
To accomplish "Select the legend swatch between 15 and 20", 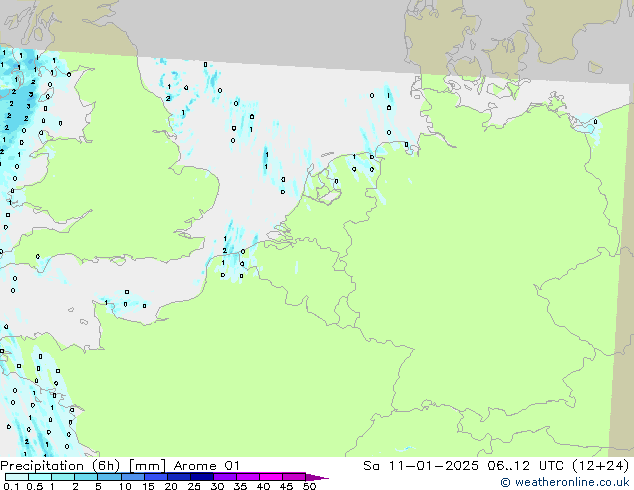I will [x=156, y=477].
